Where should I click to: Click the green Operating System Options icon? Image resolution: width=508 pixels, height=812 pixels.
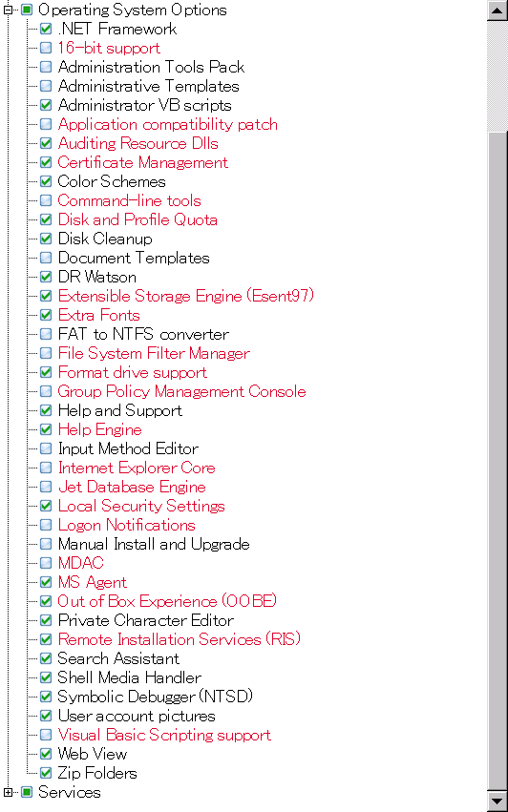27,10
